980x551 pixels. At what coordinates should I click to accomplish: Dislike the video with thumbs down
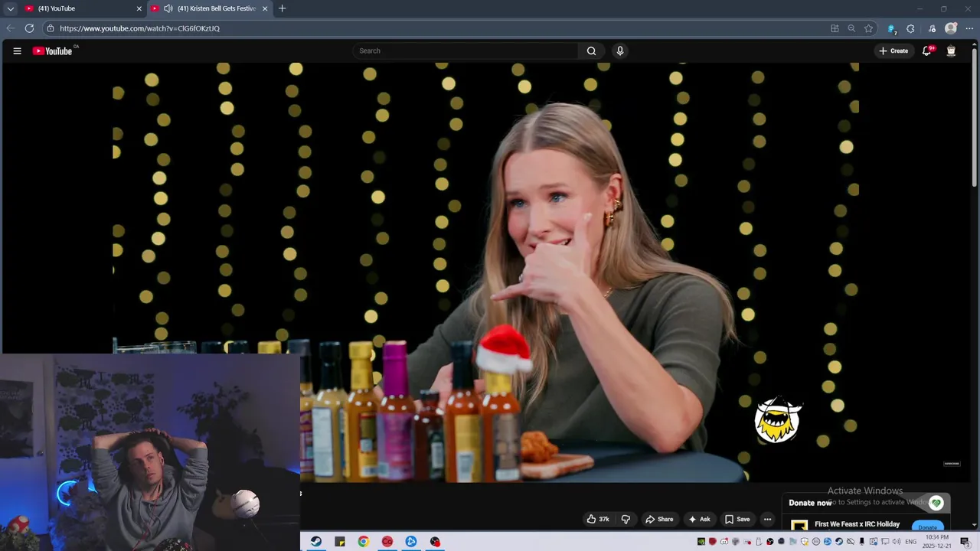[626, 519]
